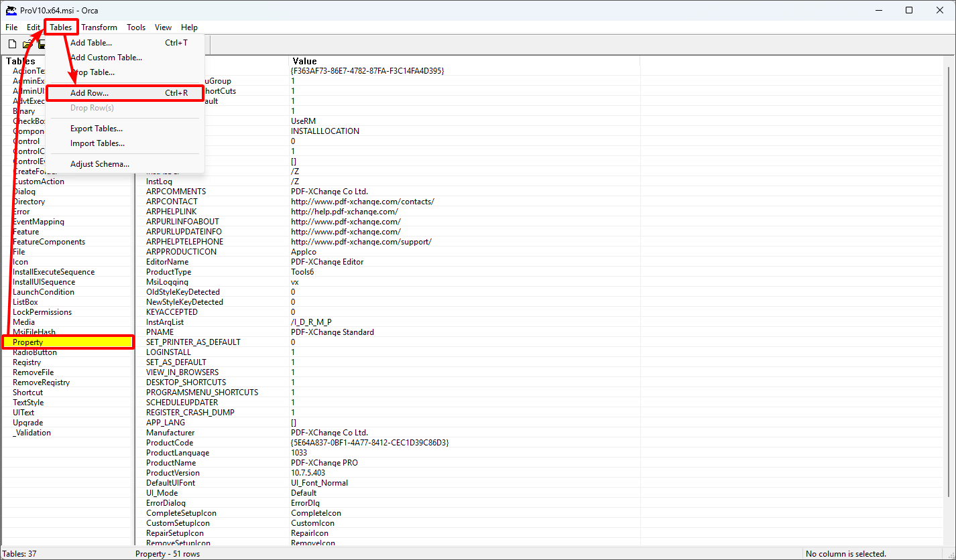Image resolution: width=956 pixels, height=560 pixels.
Task: Select Adjust Schema... menu entry
Action: coord(125,164)
